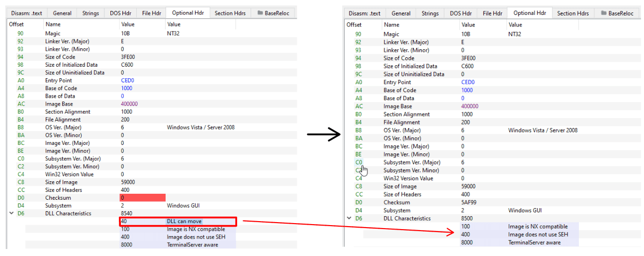
Task: Select File Hdr tab in right panel
Action: point(492,13)
